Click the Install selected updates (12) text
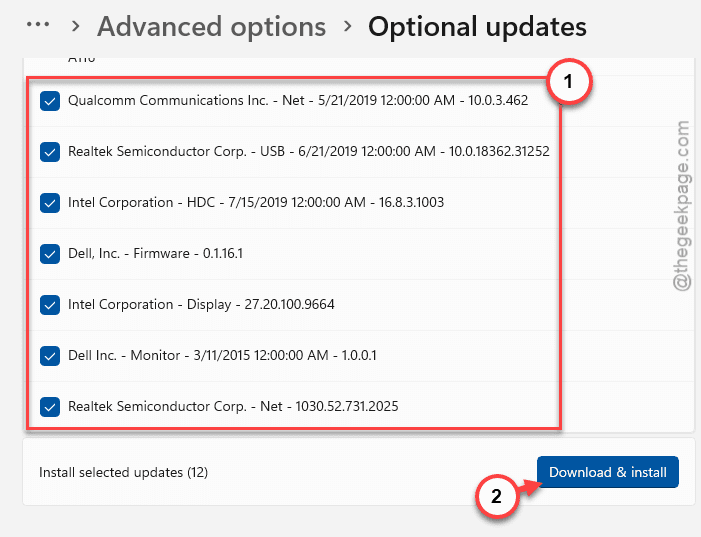The width and height of the screenshot is (701, 537). pos(123,472)
